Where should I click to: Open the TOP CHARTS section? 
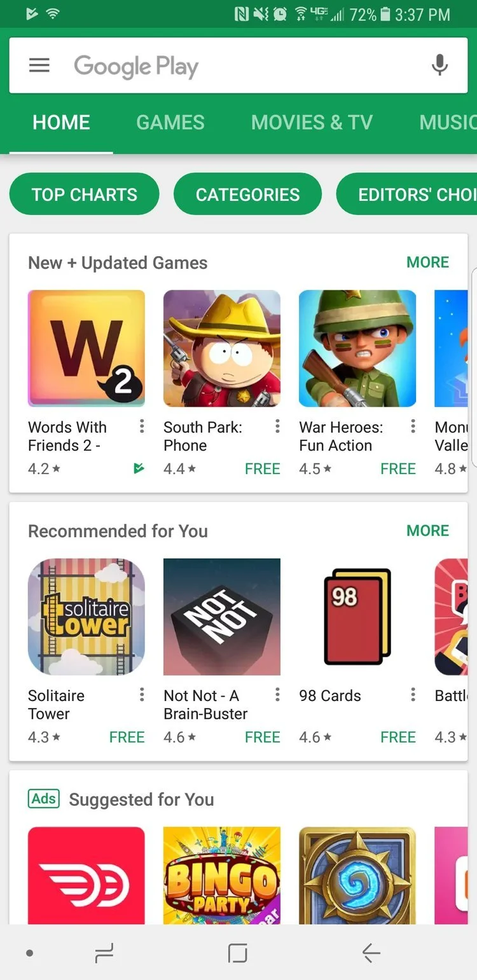pyautogui.click(x=84, y=194)
